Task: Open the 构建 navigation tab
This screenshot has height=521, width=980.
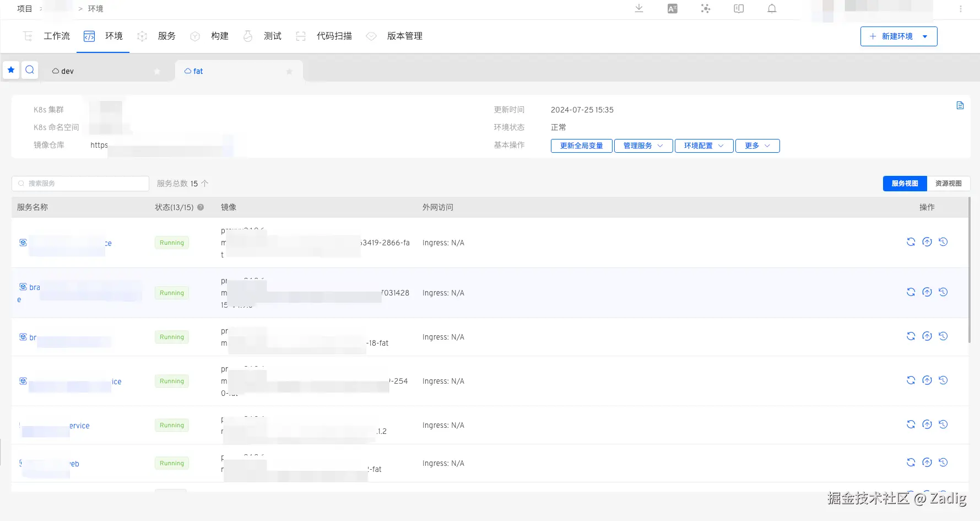Action: 209,36
